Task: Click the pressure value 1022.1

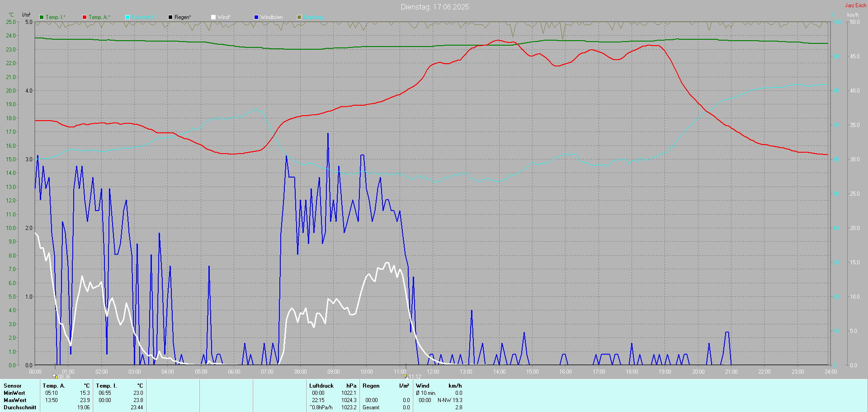Action: pyautogui.click(x=349, y=393)
